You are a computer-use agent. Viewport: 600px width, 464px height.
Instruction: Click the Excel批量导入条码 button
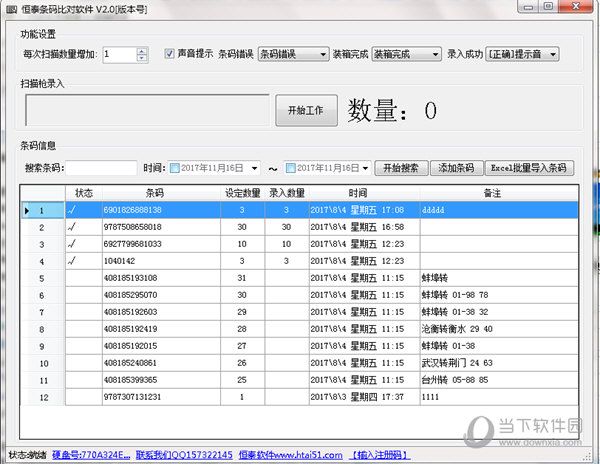coord(529,168)
